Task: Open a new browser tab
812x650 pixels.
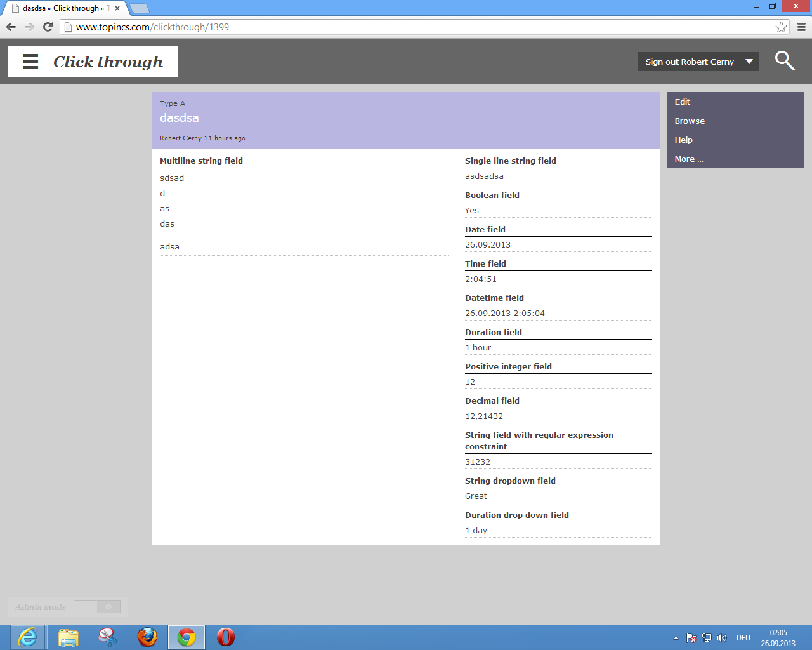Action: [139, 8]
